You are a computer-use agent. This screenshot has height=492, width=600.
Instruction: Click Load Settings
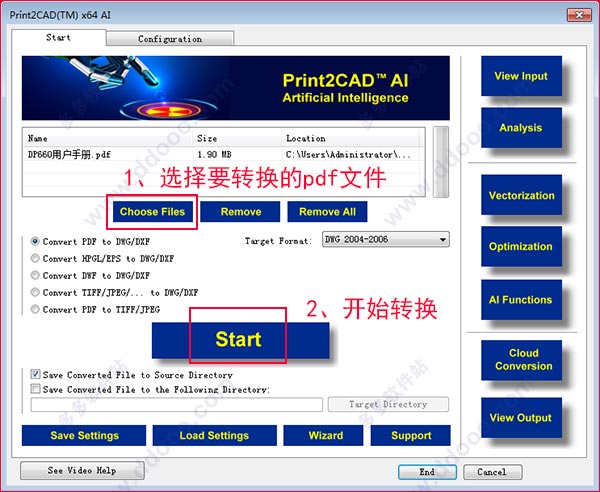point(214,435)
